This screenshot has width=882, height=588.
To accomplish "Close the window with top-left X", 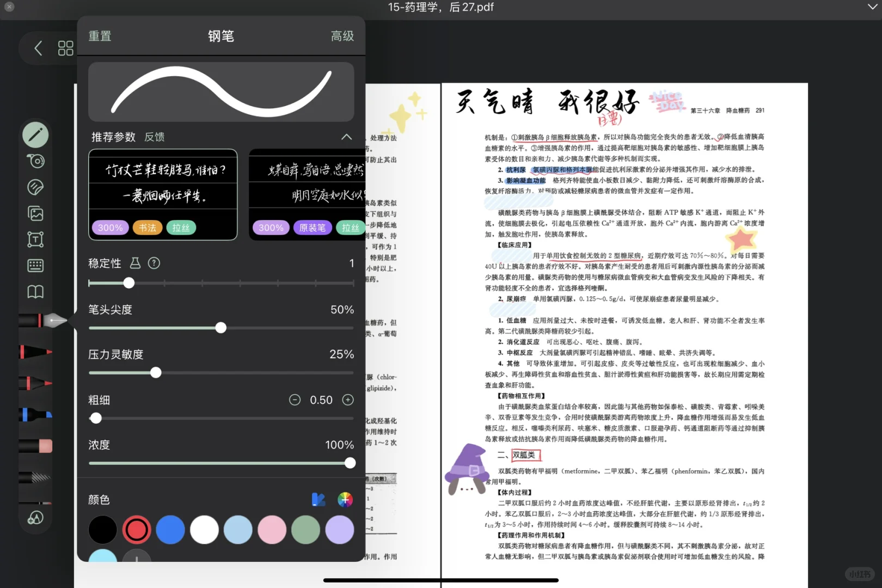I will click(x=9, y=7).
